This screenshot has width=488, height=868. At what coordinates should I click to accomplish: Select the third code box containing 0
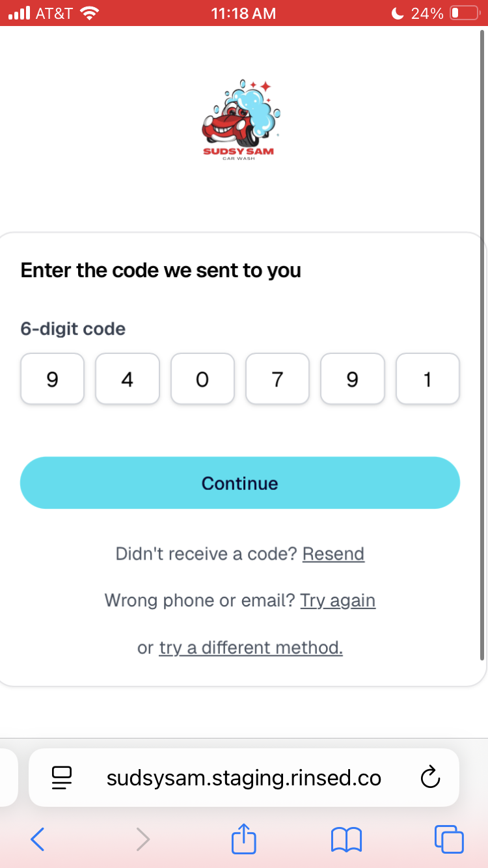point(202,379)
